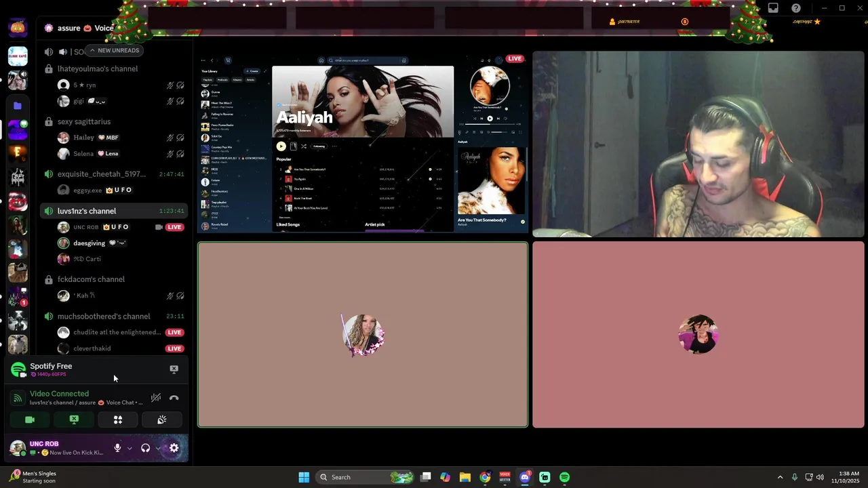This screenshot has width=868, height=488.
Task: Open the red lips server icon
Action: 18,201
